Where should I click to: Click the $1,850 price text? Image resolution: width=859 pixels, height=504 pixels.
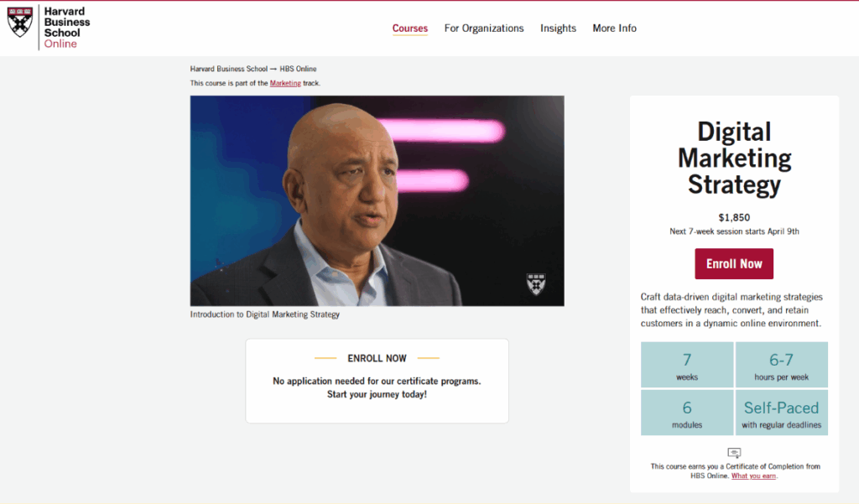[734, 217]
